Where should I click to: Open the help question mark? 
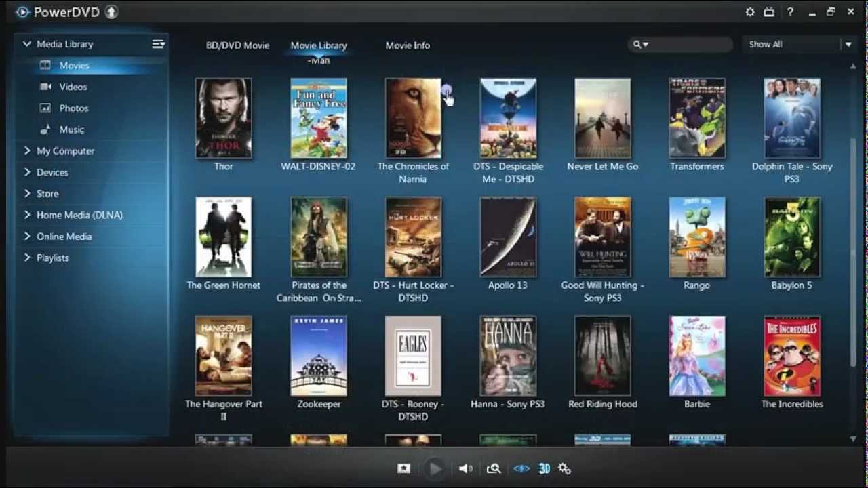click(x=790, y=12)
